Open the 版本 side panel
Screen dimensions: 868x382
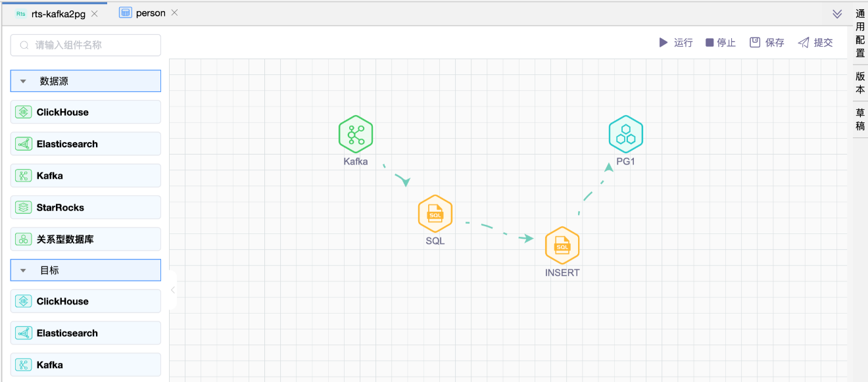tap(860, 83)
